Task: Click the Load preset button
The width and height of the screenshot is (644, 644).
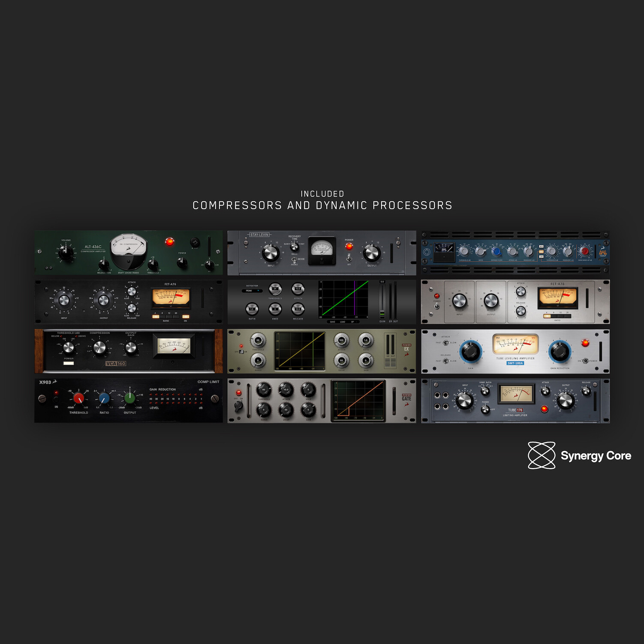Action: (343, 322)
